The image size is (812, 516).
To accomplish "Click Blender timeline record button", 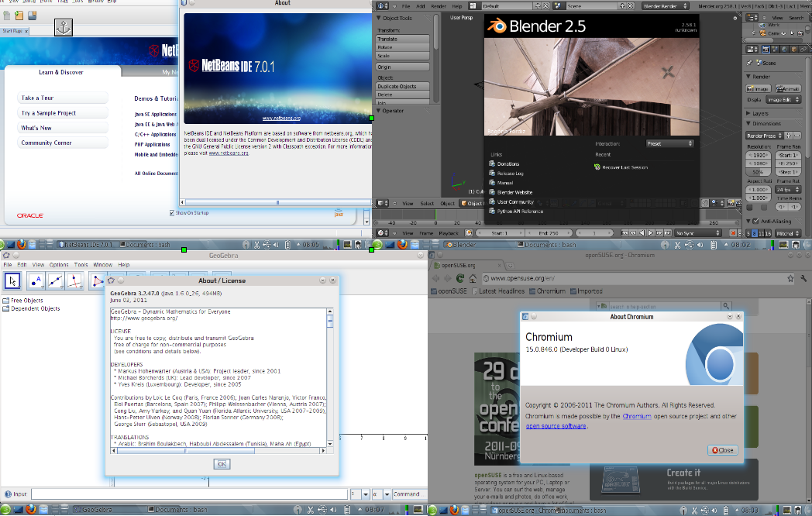I will (x=733, y=233).
